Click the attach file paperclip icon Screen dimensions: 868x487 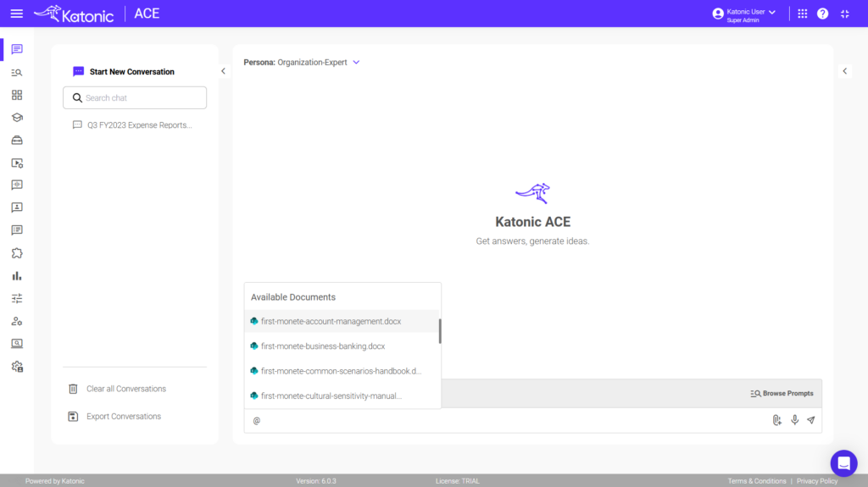pos(776,421)
